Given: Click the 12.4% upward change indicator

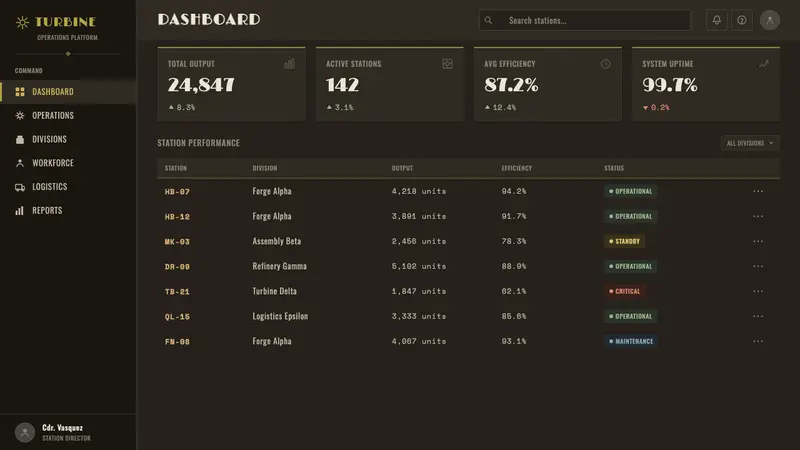Looking at the screenshot, I should point(501,108).
